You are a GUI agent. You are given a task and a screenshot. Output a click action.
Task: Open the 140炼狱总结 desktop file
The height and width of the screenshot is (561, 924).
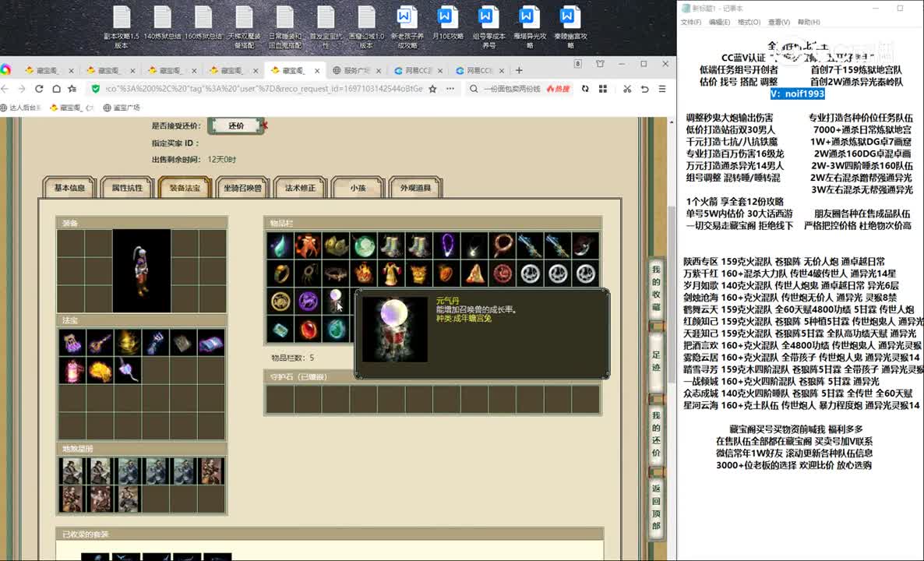point(162,23)
